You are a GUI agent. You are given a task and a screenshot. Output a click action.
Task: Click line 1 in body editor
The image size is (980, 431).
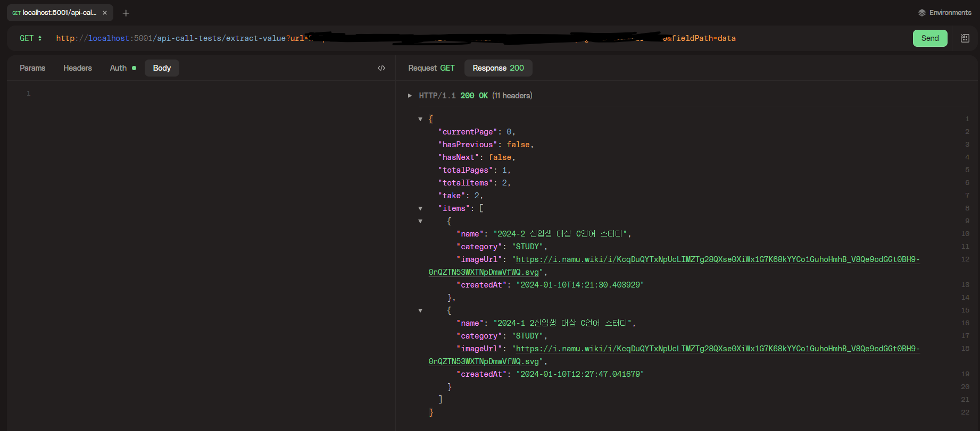tap(29, 94)
